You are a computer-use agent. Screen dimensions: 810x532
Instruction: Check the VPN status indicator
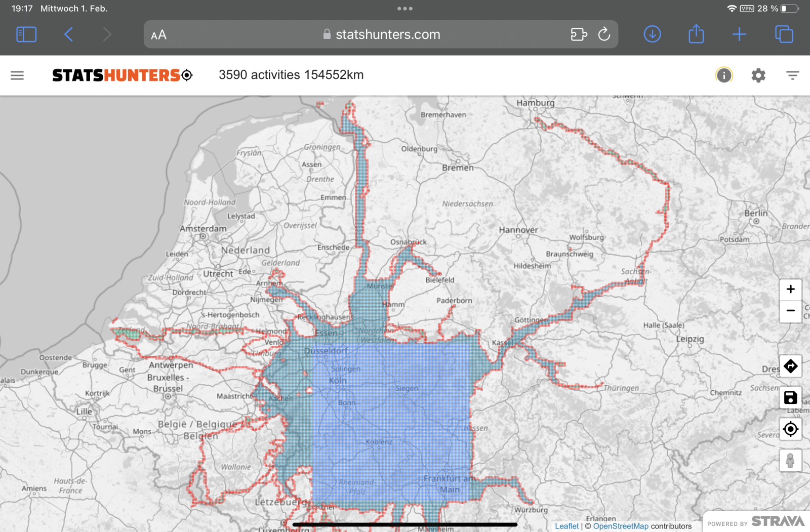747,9
